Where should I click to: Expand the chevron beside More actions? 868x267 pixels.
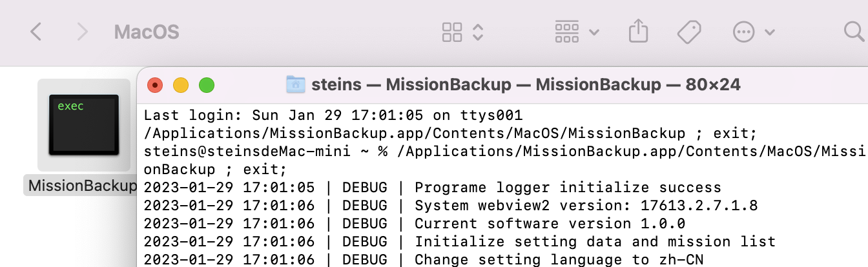click(769, 32)
